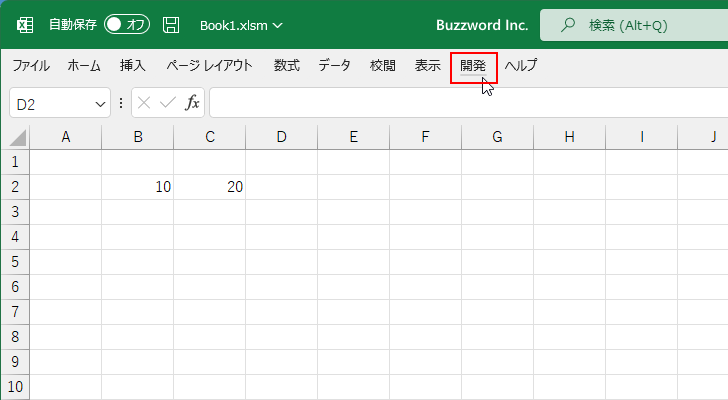Click the fx insert function icon

click(192, 103)
